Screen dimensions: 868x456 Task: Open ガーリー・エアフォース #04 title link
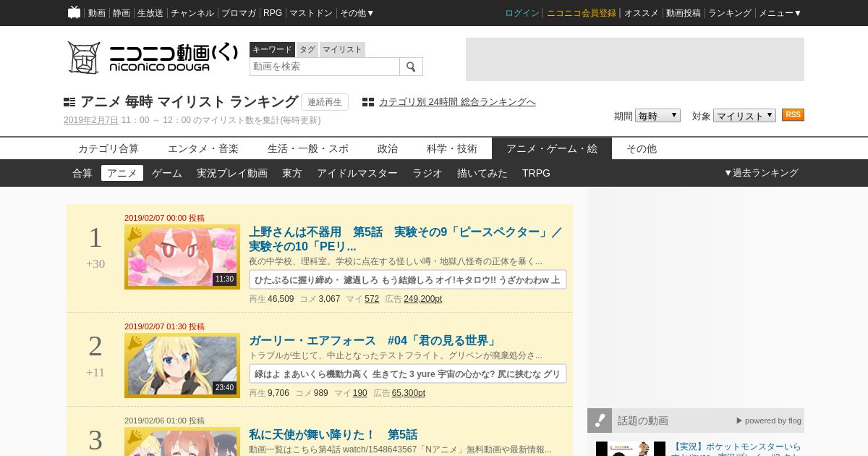[x=373, y=340]
